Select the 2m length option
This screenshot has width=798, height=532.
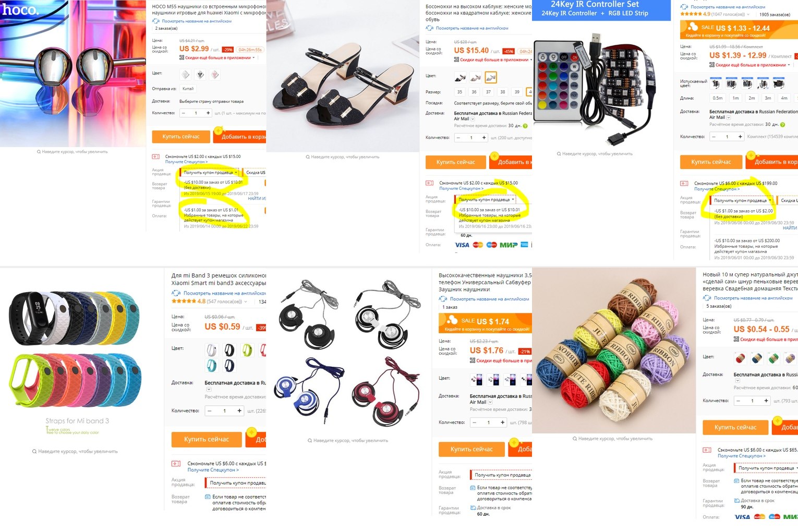coord(752,98)
